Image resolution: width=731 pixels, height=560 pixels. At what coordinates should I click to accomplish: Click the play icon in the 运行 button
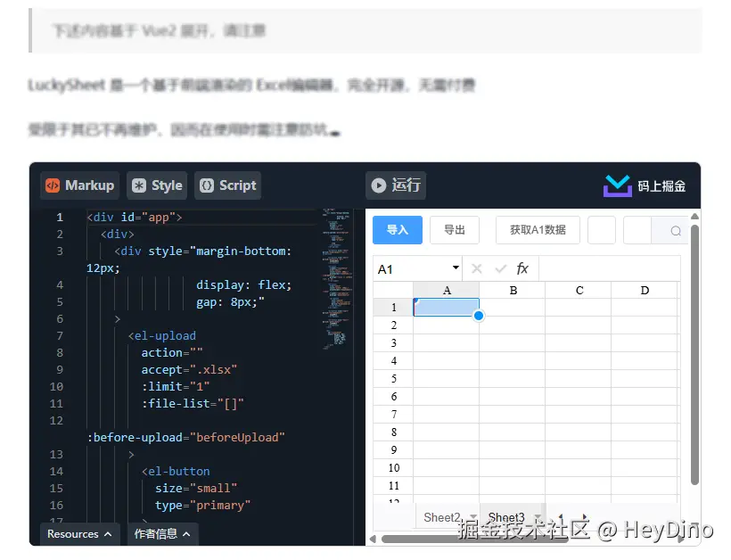pyautogui.click(x=379, y=185)
